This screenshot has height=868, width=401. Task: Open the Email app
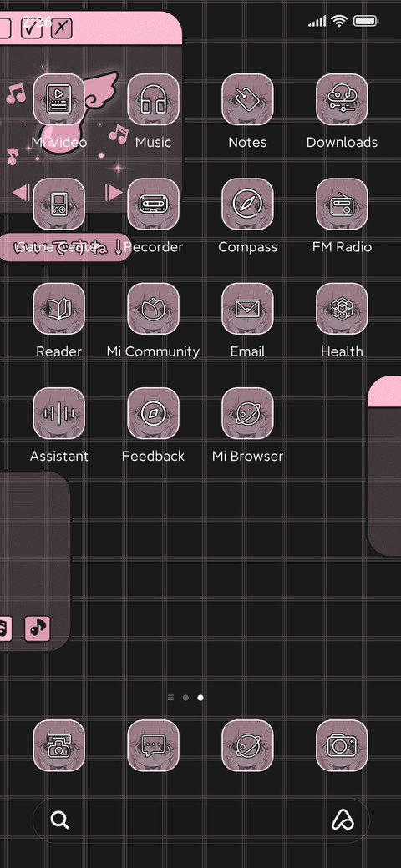247,309
